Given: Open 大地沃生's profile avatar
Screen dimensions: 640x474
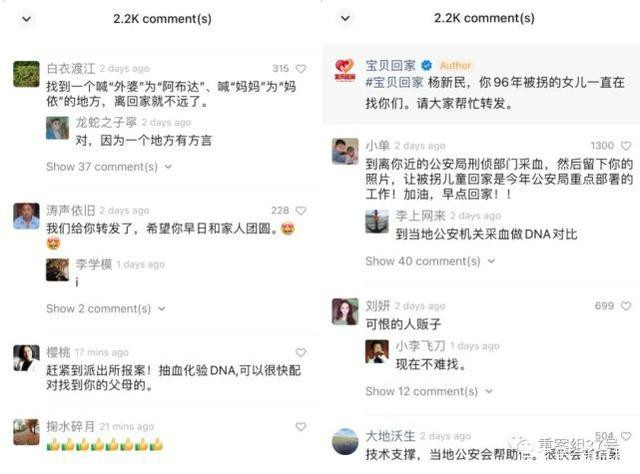Looking at the screenshot, I should point(345,441).
